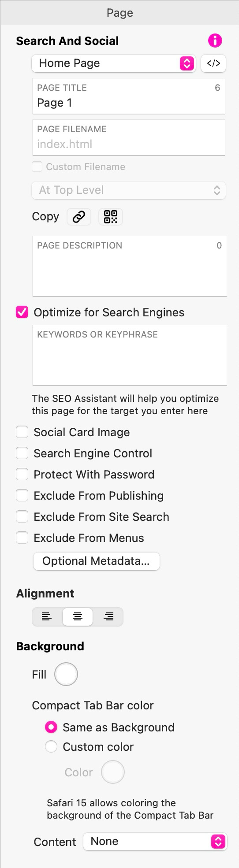Open the Home Page dropdown
This screenshot has height=868, width=239.
114,63
